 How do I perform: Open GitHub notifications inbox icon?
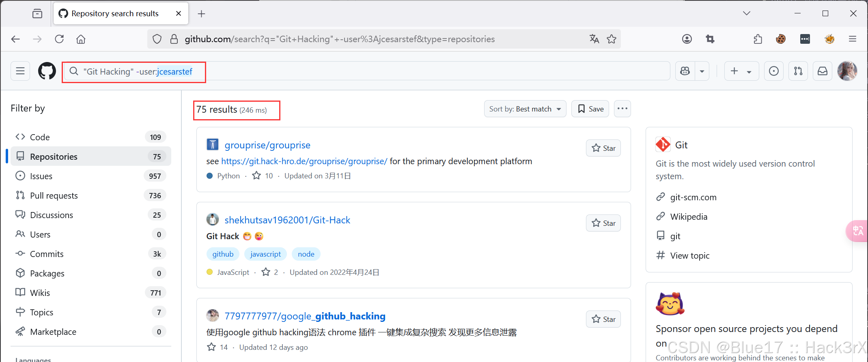[823, 71]
